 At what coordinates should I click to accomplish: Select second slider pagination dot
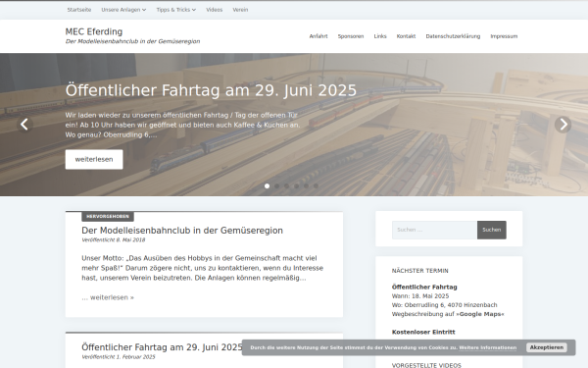276,185
